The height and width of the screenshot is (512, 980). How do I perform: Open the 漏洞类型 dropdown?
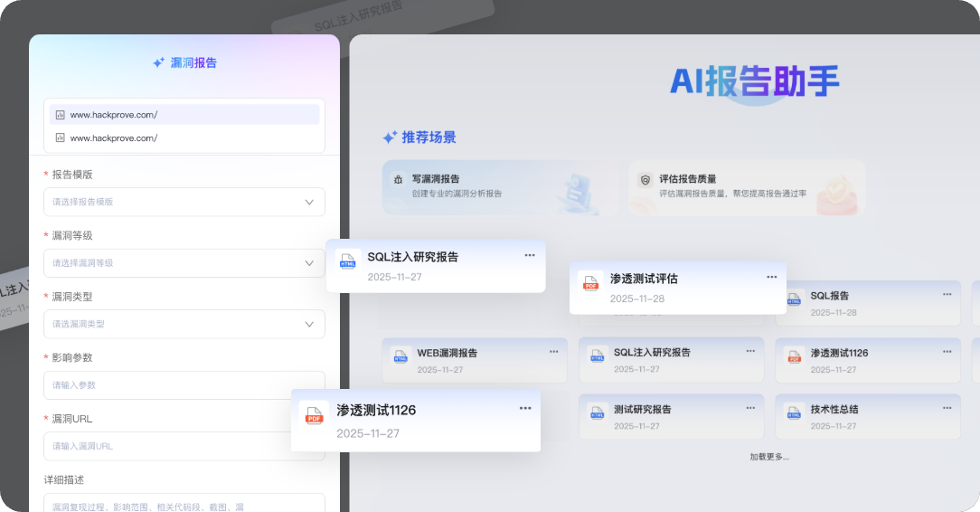pos(184,324)
